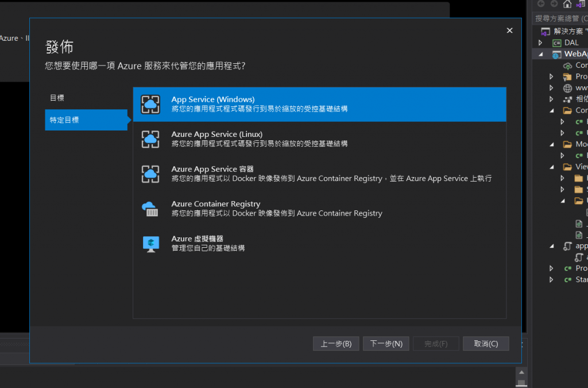This screenshot has width=588, height=388.
Task: Click the 相依 dependencies icon
Action: click(568, 99)
